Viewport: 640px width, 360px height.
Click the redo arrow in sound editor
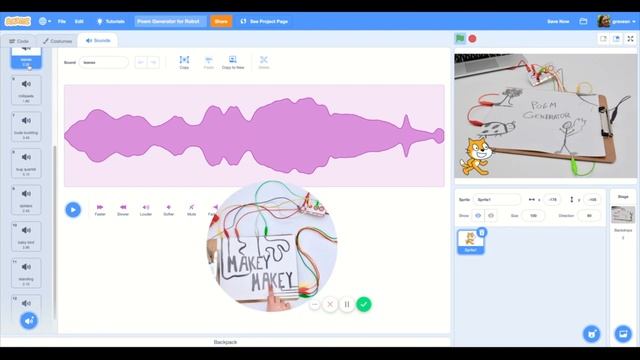(153, 62)
